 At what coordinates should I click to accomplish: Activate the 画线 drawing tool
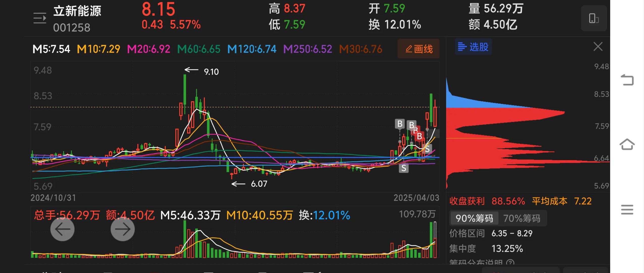(x=418, y=49)
